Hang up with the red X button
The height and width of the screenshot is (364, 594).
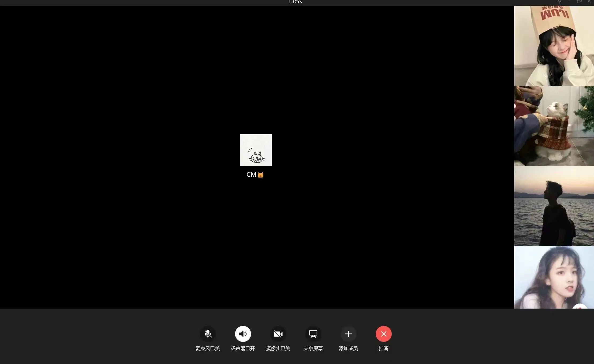[x=383, y=334]
